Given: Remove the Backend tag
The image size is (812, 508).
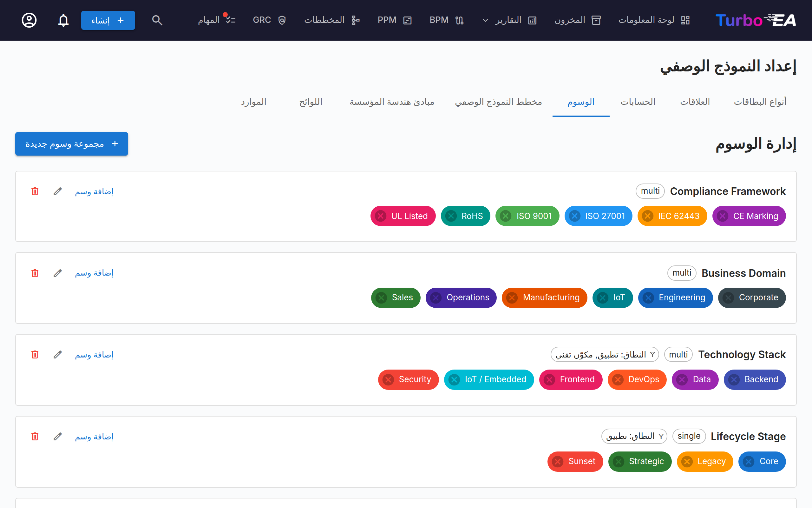Looking at the screenshot, I should coord(734,380).
